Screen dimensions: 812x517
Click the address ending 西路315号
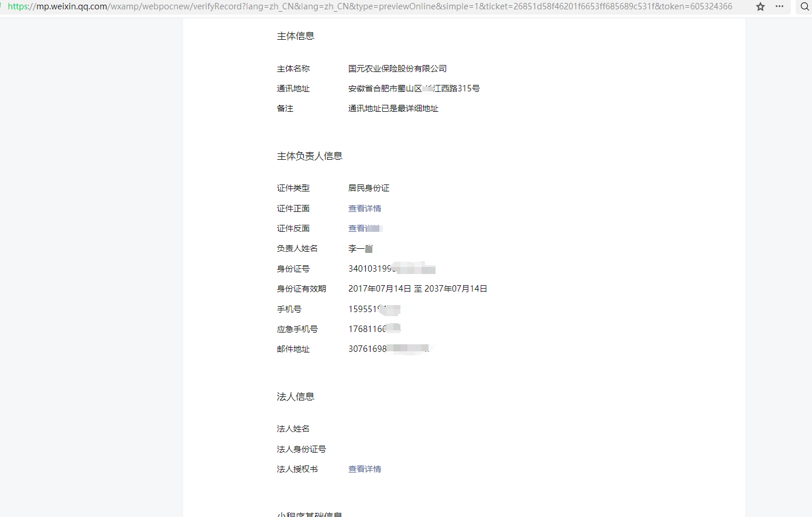coord(414,88)
